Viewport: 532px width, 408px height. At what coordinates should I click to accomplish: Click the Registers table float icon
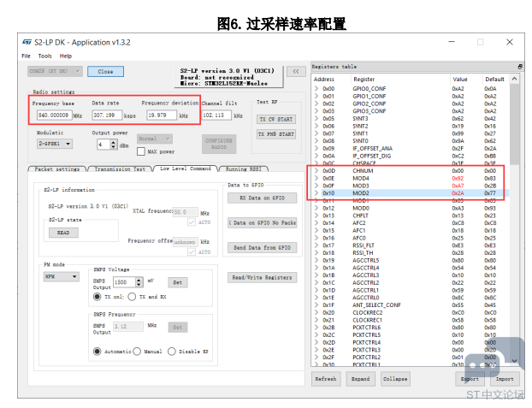click(520, 67)
